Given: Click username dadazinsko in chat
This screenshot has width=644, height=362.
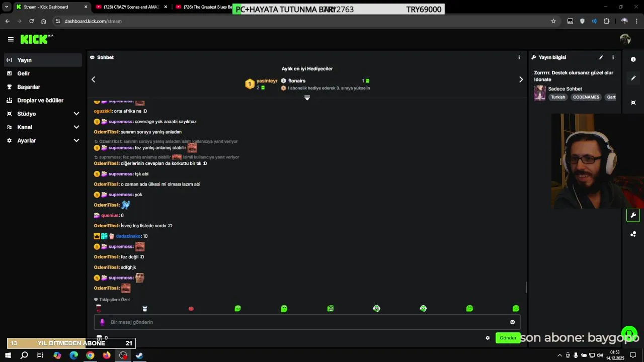Looking at the screenshot, I should (x=128, y=236).
